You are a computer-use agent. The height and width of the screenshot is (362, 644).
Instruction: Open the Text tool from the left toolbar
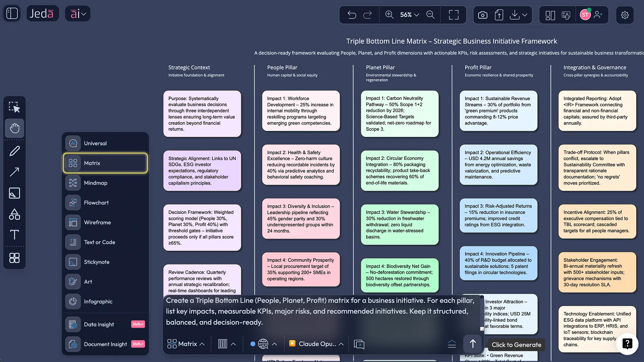pos(14,235)
